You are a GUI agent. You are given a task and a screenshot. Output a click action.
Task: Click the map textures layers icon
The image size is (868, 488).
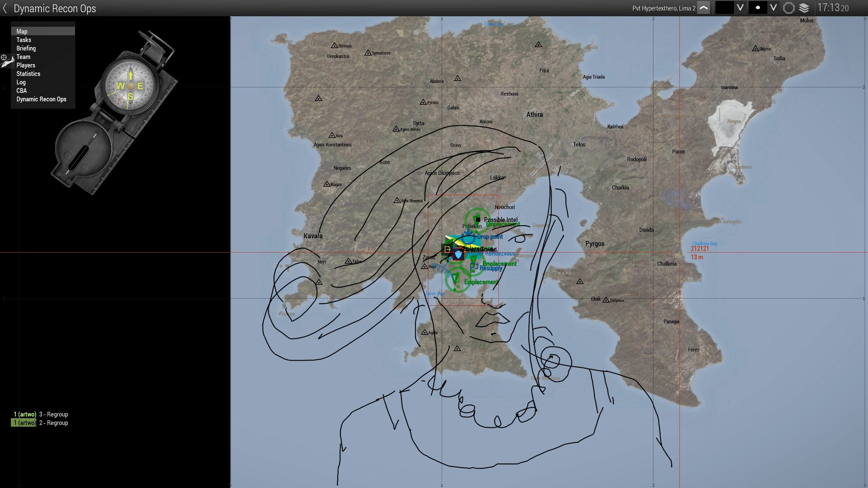click(x=804, y=8)
